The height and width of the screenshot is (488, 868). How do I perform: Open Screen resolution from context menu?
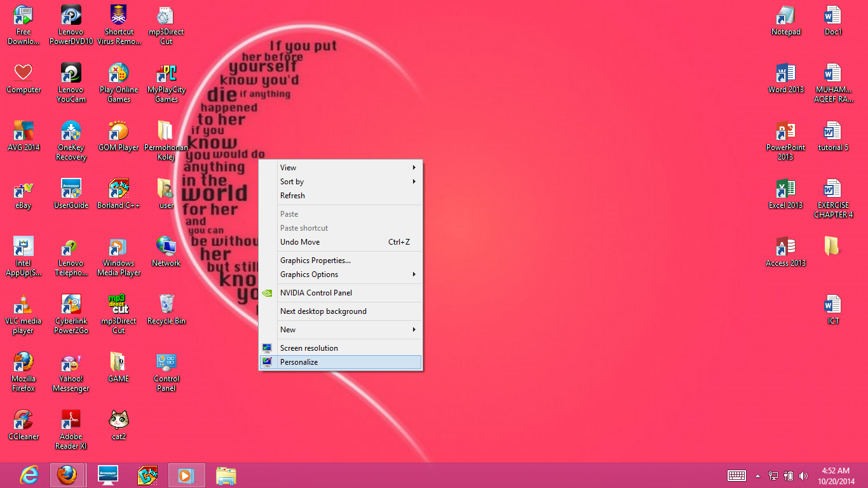(x=341, y=348)
